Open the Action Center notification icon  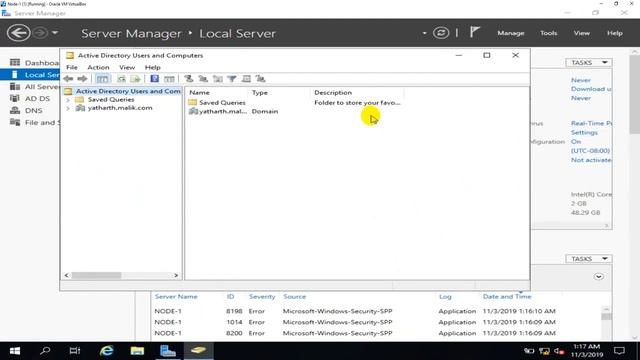pyautogui.click(x=620, y=351)
